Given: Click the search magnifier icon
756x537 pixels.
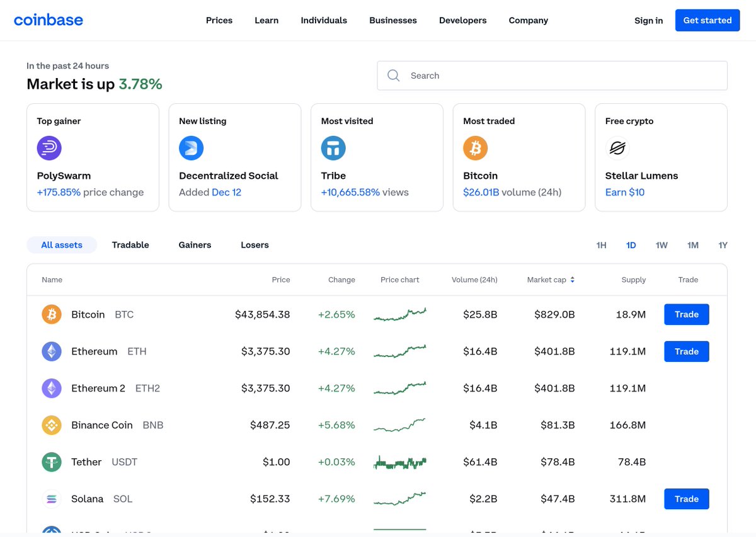Looking at the screenshot, I should click(393, 75).
